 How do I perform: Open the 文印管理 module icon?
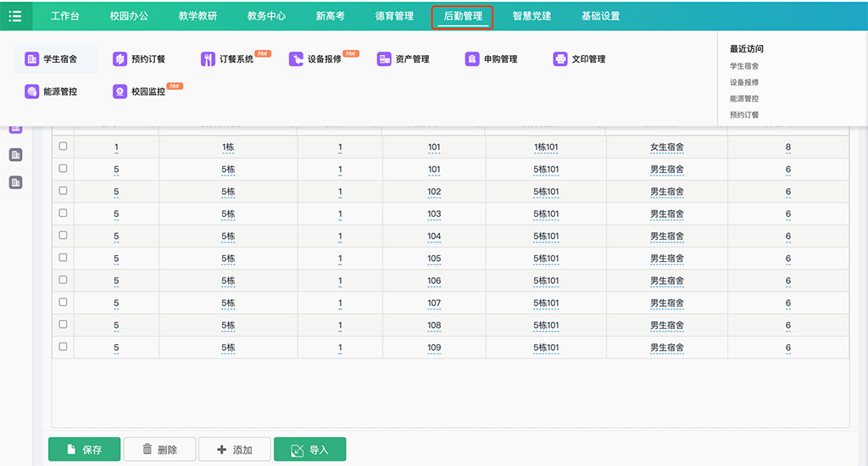pyautogui.click(x=560, y=59)
